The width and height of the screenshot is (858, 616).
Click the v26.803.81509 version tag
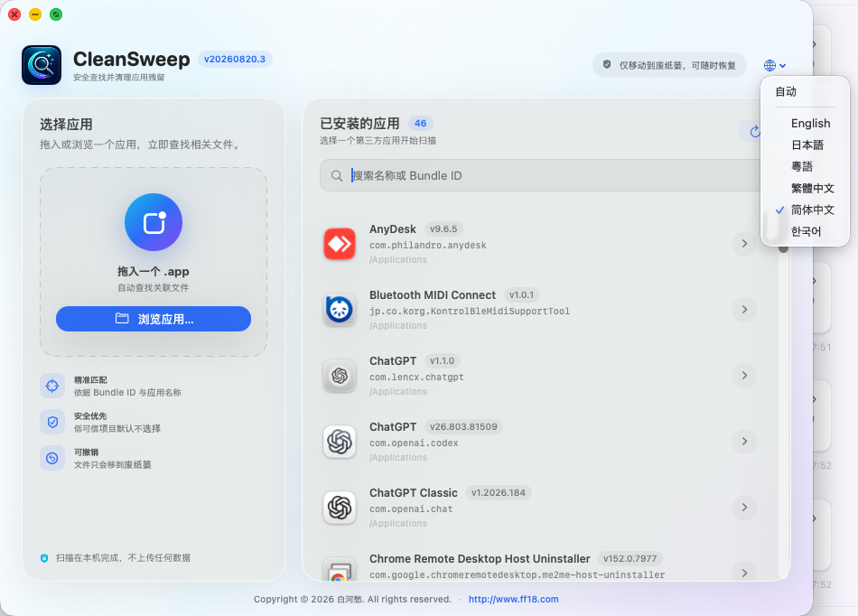coord(463,426)
